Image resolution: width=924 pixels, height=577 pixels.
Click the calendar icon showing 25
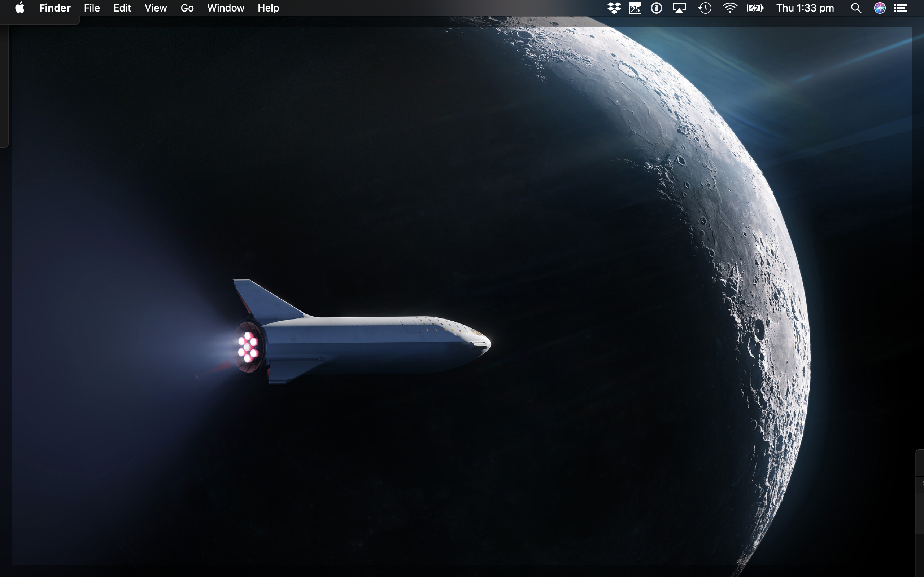point(635,8)
